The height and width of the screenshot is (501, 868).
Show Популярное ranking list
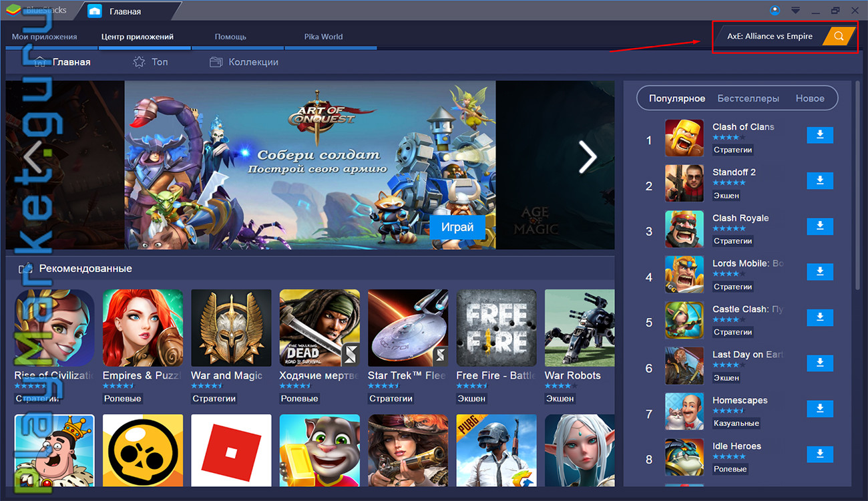(677, 98)
